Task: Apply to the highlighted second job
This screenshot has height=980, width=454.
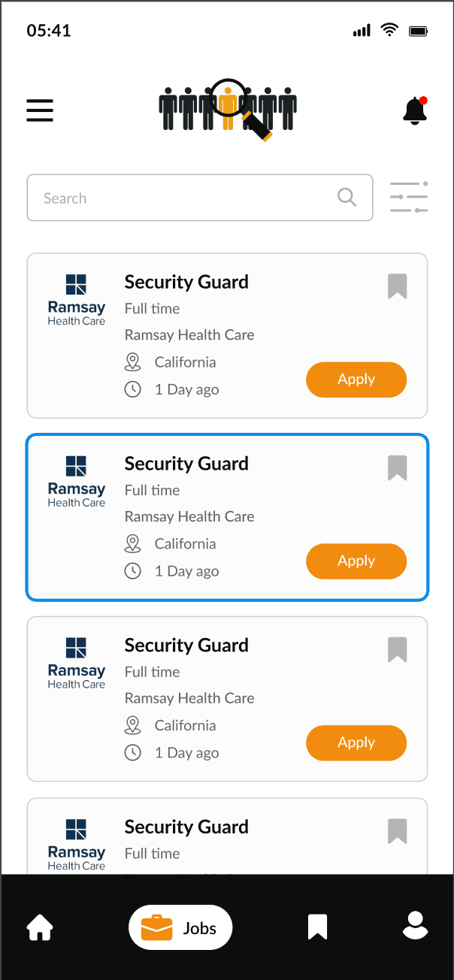Action: pos(356,561)
